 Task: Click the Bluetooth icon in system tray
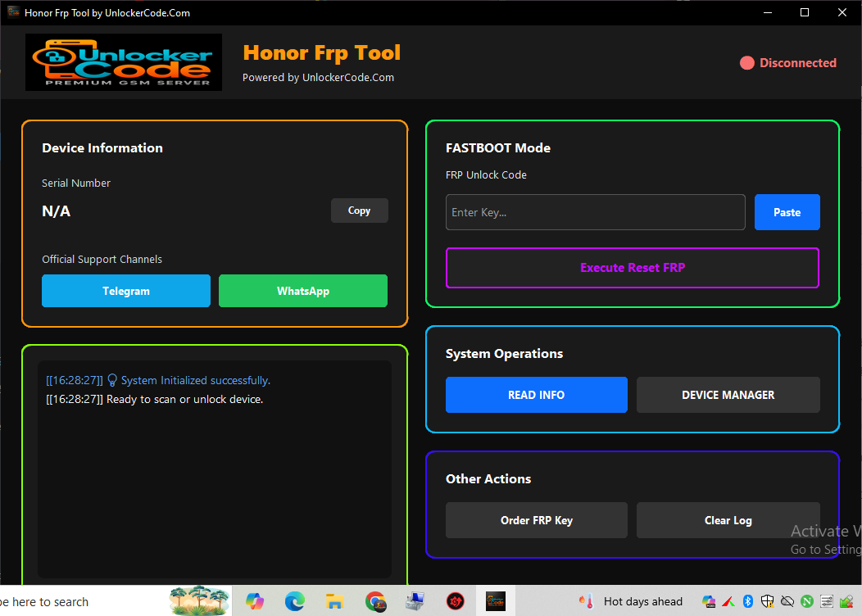pos(747,602)
